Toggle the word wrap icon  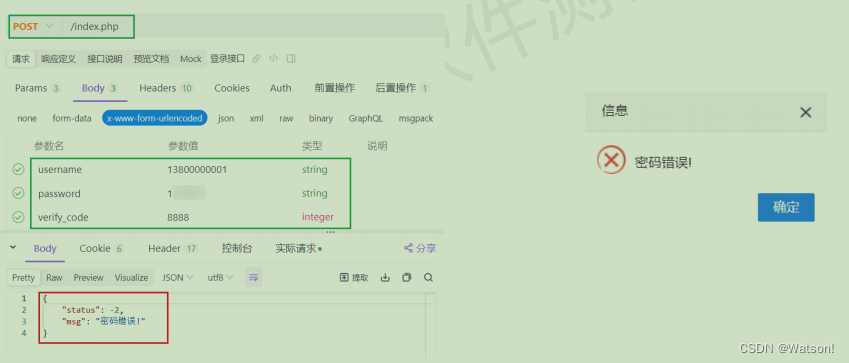click(253, 277)
